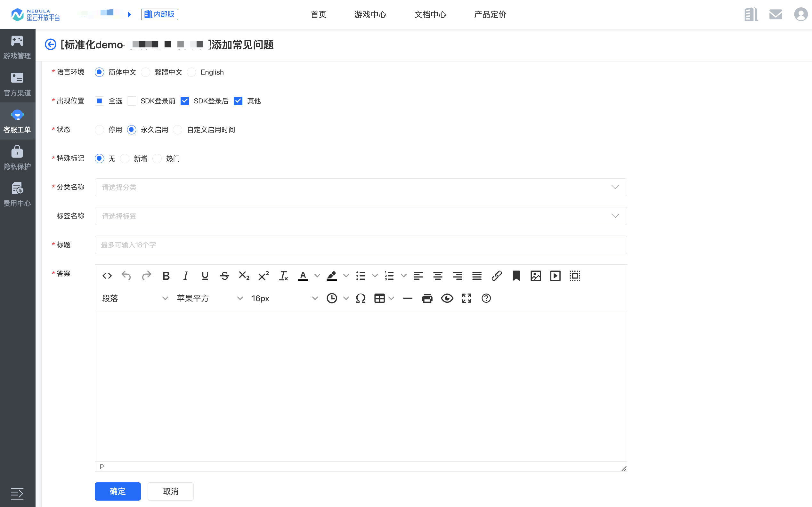Open editor help

tap(486, 298)
